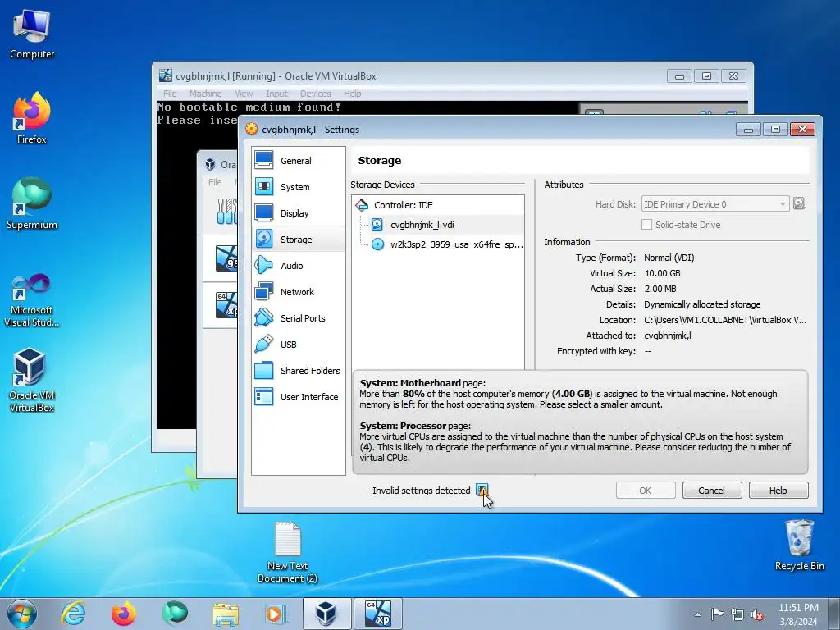Switch to the running XP VM taskbar button
This screenshot has height=630, width=840.
[x=378, y=614]
